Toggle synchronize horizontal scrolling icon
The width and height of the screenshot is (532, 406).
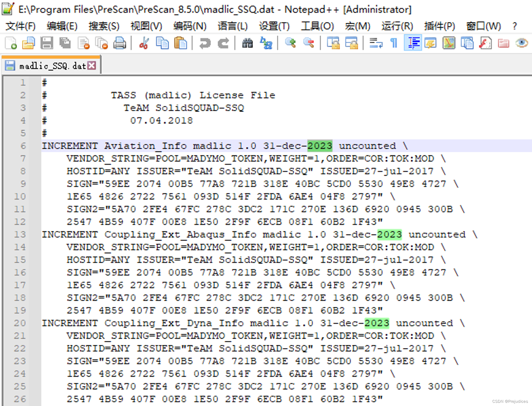(351, 43)
